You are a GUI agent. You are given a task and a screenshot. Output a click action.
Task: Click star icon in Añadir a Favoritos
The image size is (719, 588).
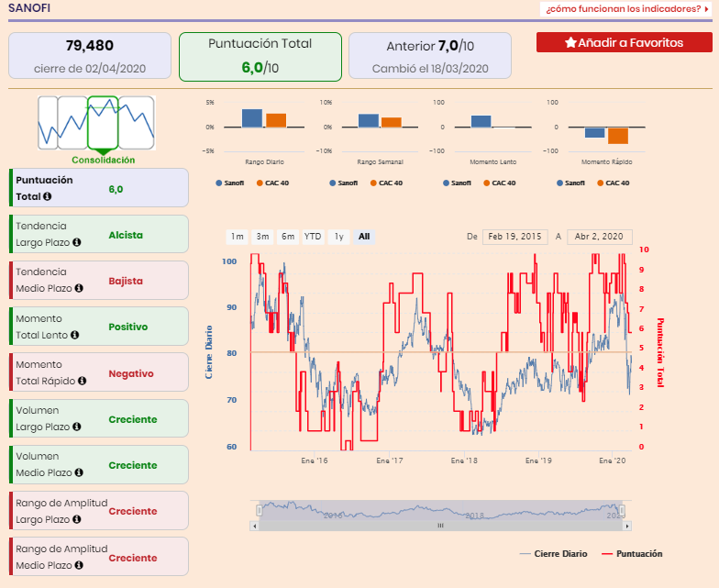click(x=570, y=42)
